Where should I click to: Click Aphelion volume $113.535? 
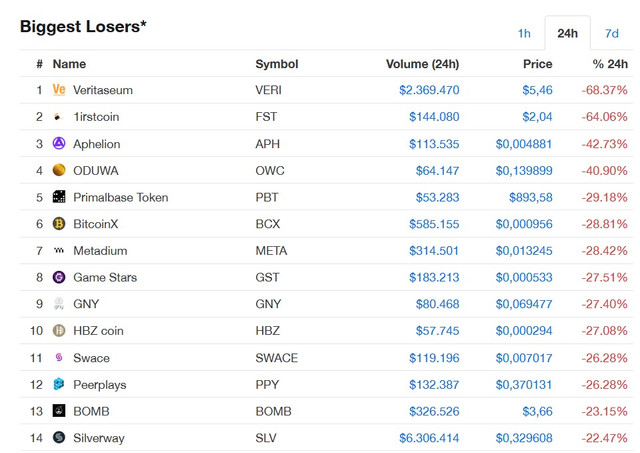[x=434, y=144]
